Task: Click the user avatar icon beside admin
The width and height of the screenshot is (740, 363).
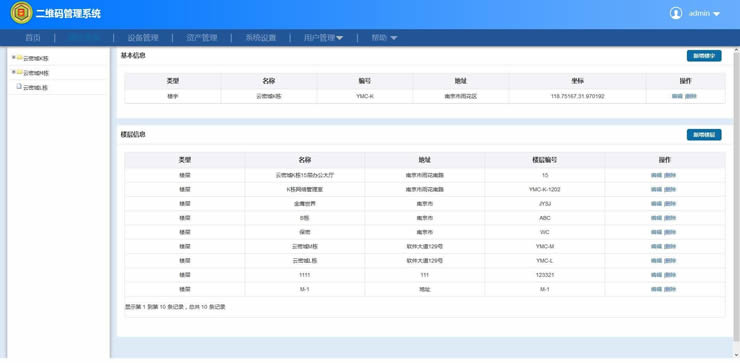Action: (x=676, y=13)
